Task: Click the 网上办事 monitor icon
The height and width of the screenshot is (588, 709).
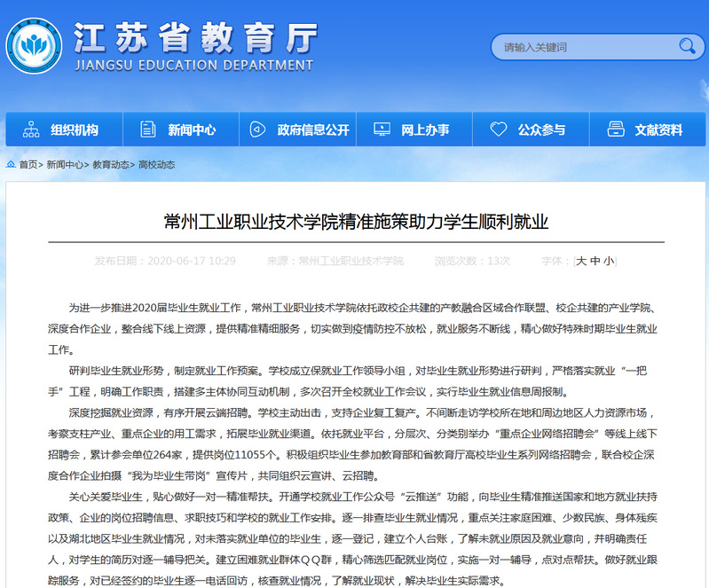Action: (x=382, y=129)
